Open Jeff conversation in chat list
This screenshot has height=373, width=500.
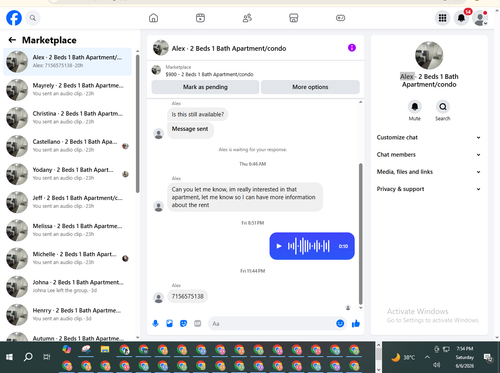(x=67, y=202)
